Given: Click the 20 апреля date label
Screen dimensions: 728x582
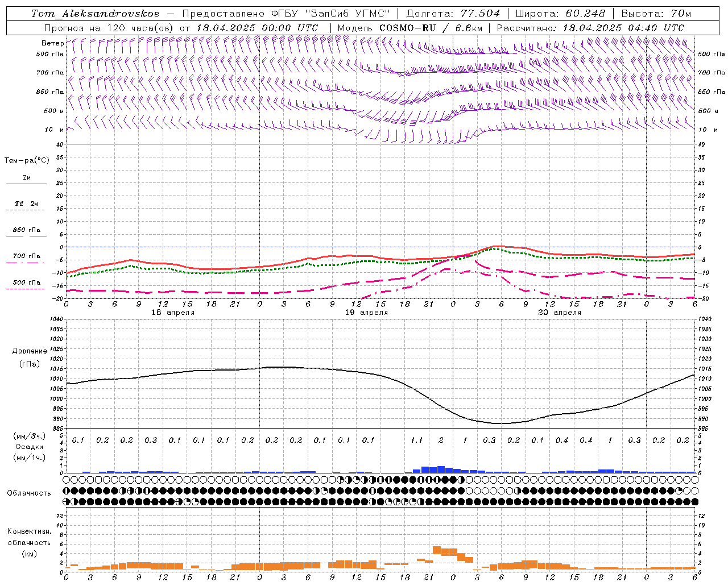Looking at the screenshot, I should pos(560,313).
